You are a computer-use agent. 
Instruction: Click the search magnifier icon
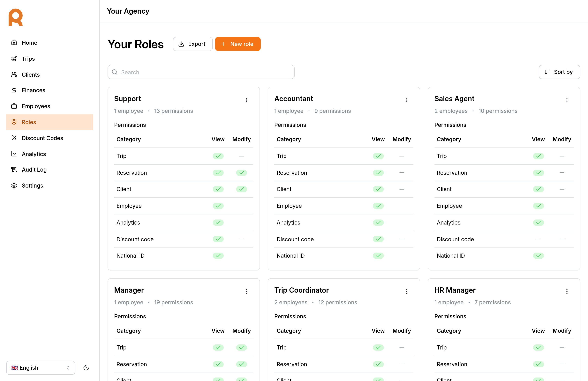[x=115, y=72]
